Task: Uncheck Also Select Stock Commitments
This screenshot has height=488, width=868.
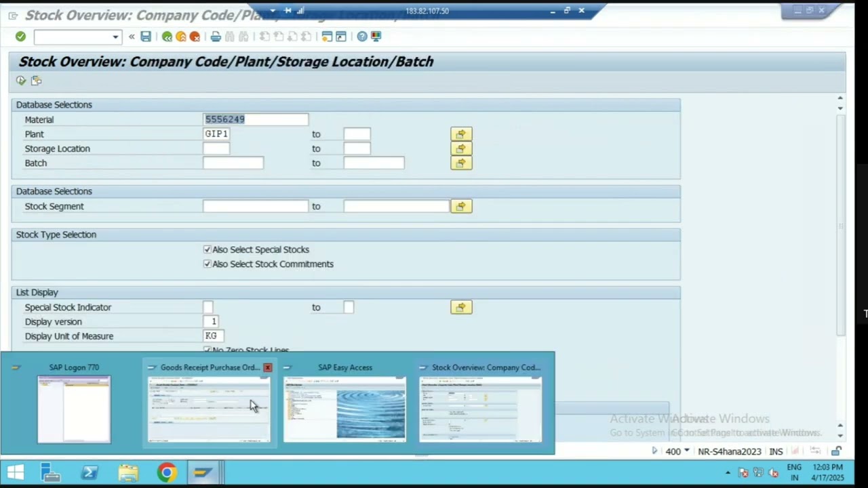Action: click(x=208, y=264)
